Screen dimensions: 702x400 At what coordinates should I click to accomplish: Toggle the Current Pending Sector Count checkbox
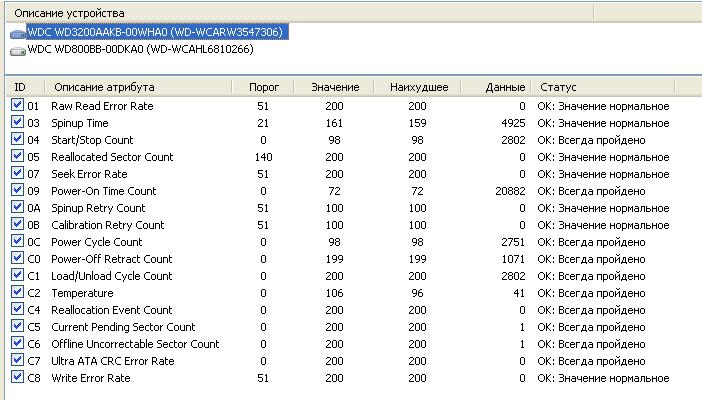(x=17, y=326)
